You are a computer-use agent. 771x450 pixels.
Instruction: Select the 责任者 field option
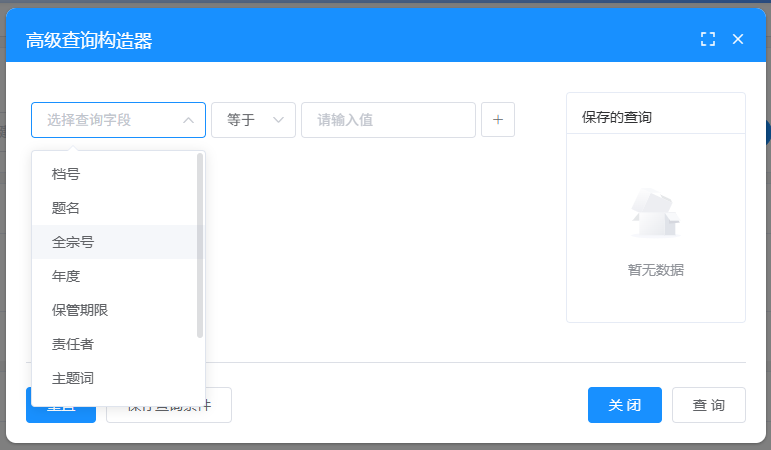tap(73, 344)
